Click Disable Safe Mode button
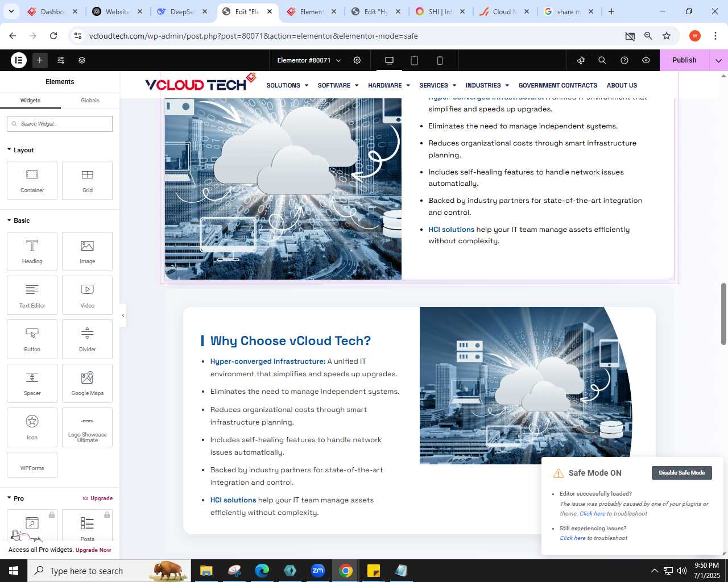The width and height of the screenshot is (728, 582). coord(681,473)
